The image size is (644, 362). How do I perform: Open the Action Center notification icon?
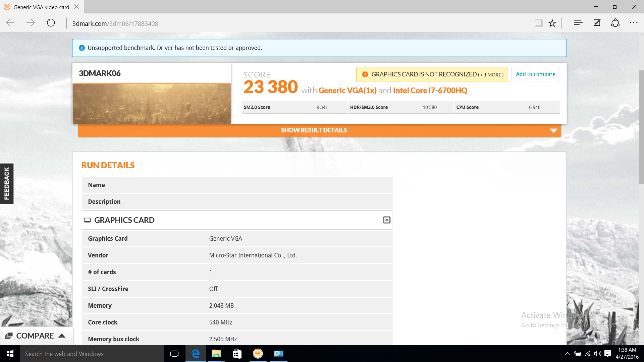pyautogui.click(x=608, y=354)
